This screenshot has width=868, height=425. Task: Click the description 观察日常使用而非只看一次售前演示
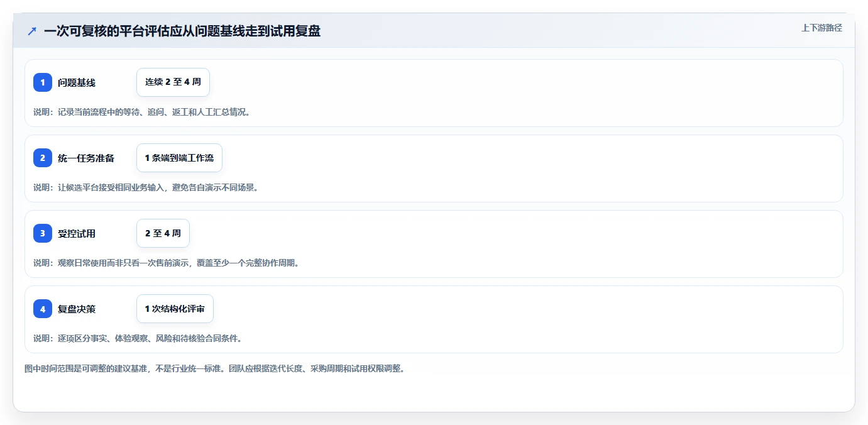(x=167, y=263)
